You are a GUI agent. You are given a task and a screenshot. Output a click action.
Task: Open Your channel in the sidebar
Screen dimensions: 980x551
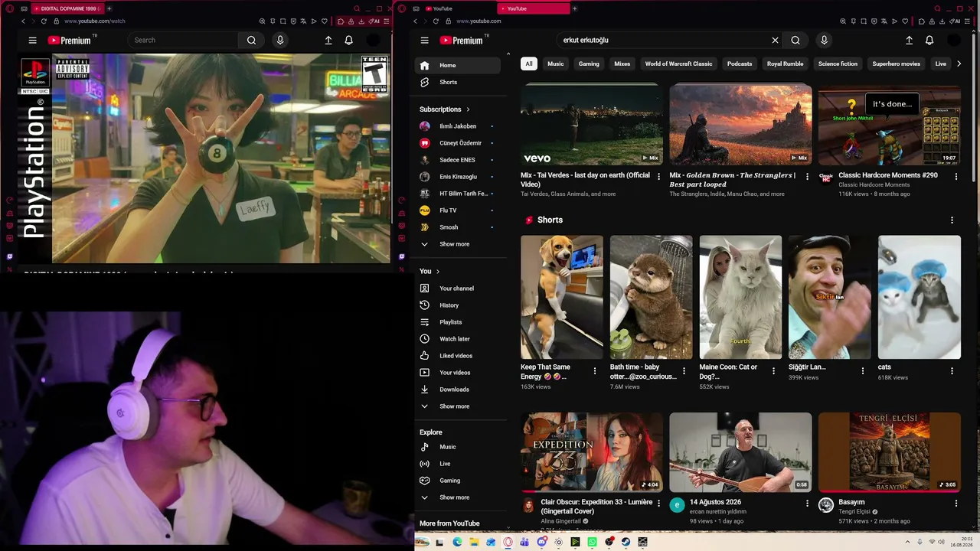[458, 289]
